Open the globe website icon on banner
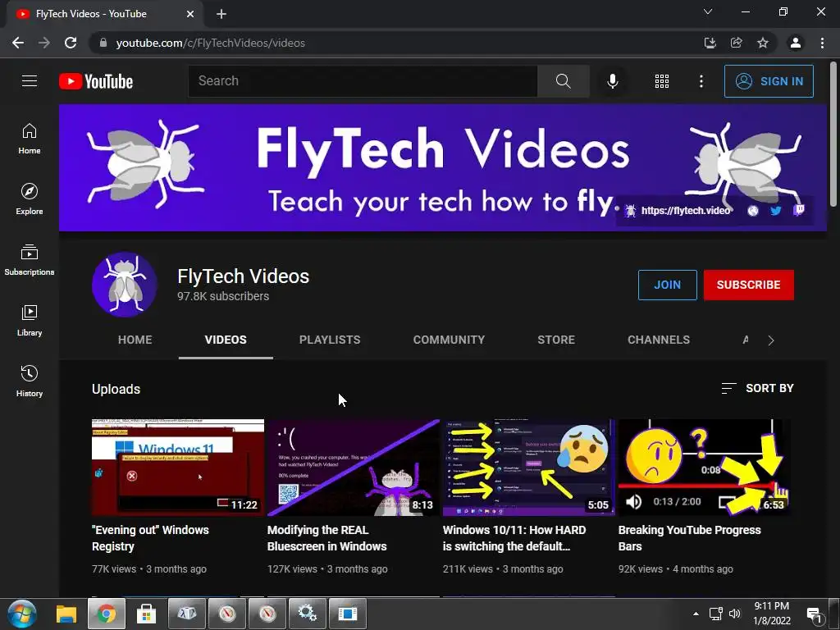This screenshot has height=630, width=840. [753, 211]
